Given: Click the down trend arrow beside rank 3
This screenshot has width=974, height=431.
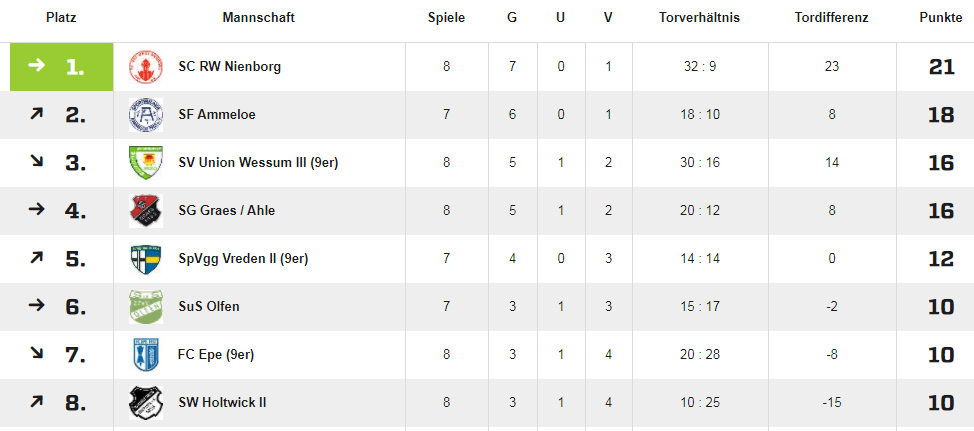Looking at the screenshot, I should point(37,161).
